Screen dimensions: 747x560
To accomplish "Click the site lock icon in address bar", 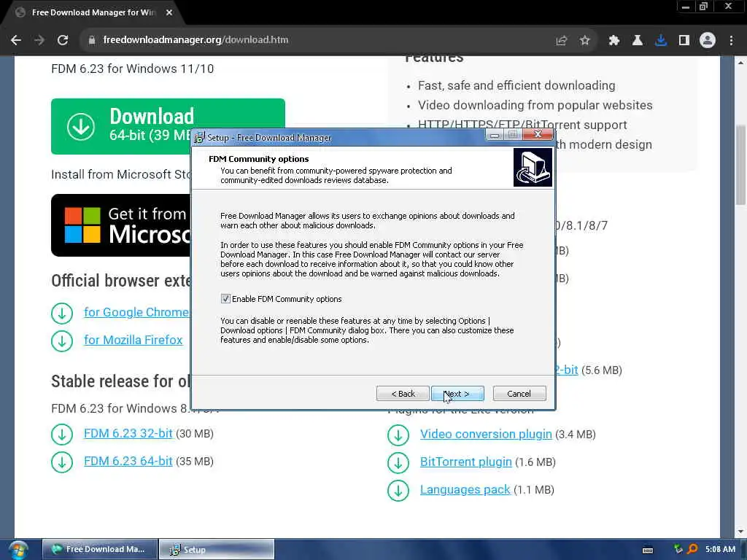I will point(92,40).
